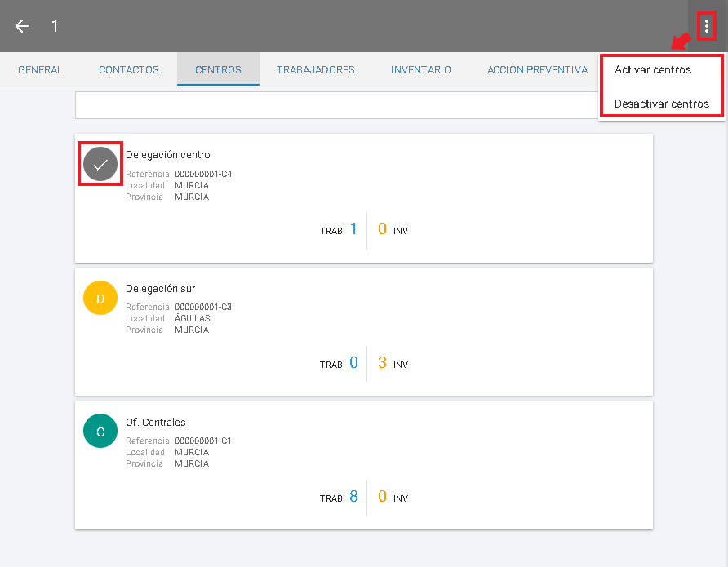Click the 1 worker count for Delegación centro
Image resolution: width=728 pixels, height=567 pixels.
[x=353, y=229]
